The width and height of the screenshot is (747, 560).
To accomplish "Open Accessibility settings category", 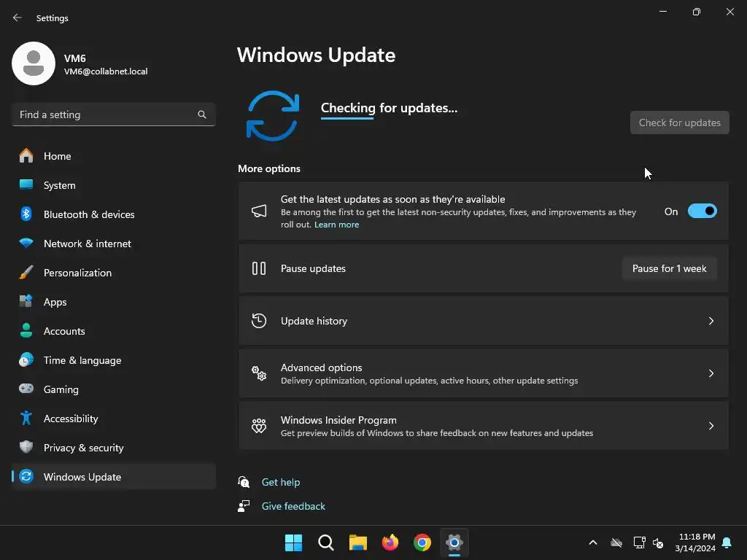I will [x=113, y=419].
